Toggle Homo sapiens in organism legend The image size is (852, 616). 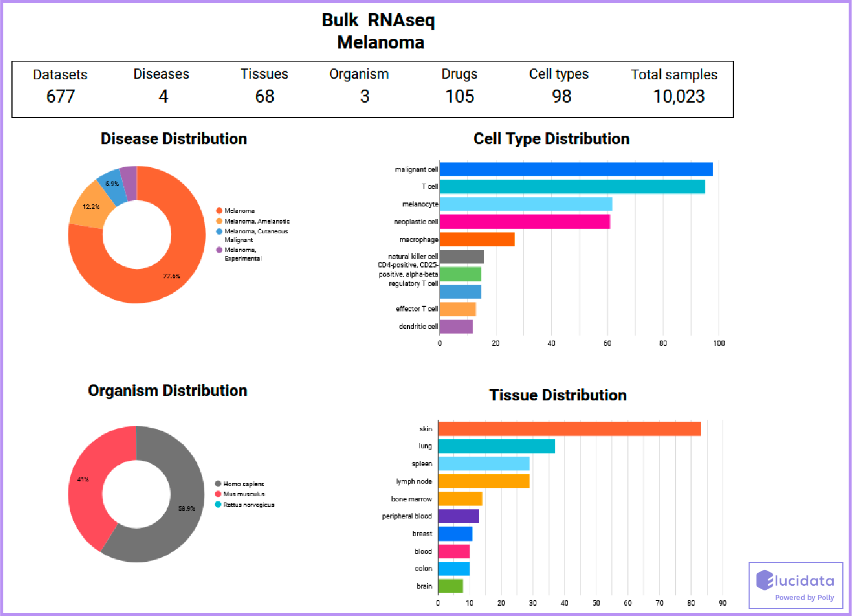click(243, 483)
